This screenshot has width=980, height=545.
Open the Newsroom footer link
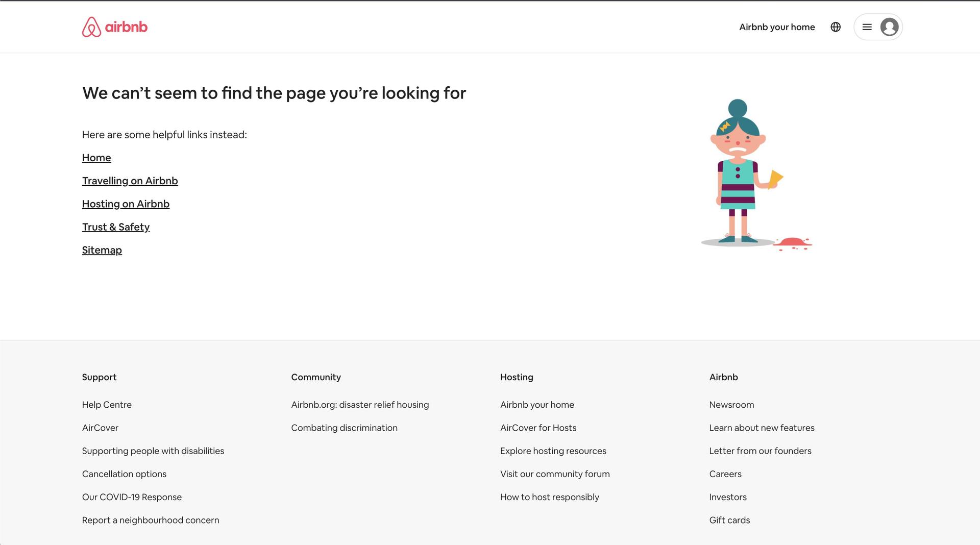point(731,405)
